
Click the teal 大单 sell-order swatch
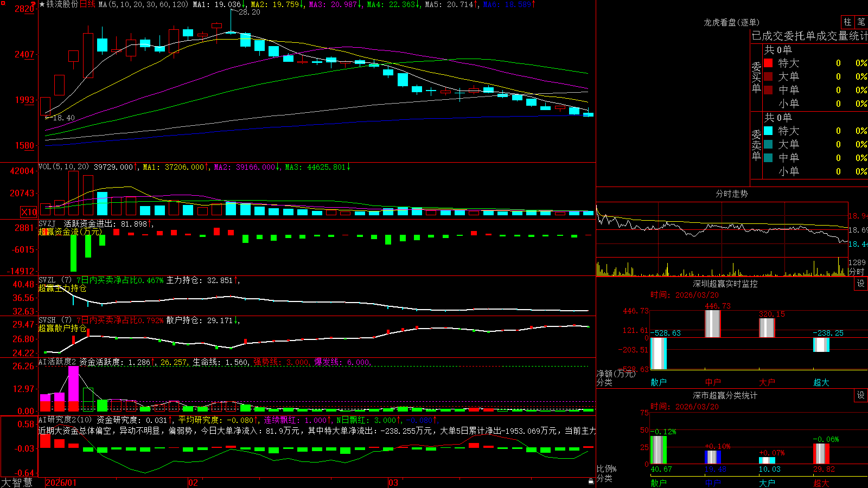(x=768, y=144)
